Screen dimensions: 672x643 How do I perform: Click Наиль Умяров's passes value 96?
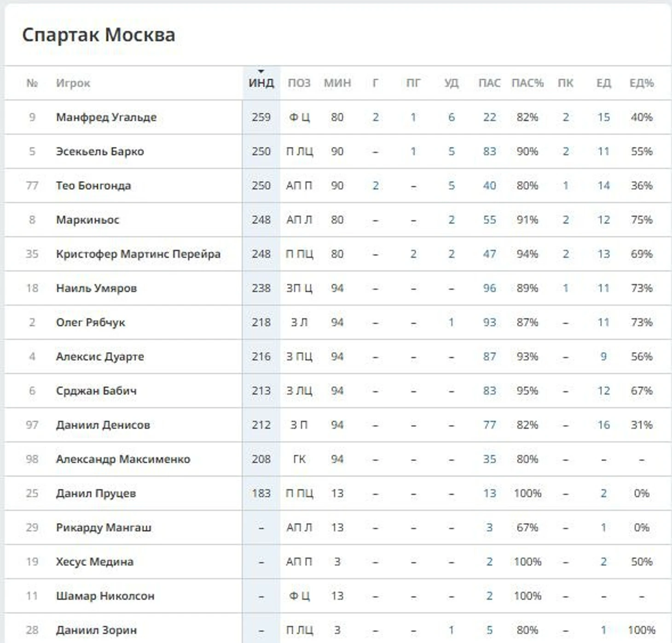[x=489, y=288]
